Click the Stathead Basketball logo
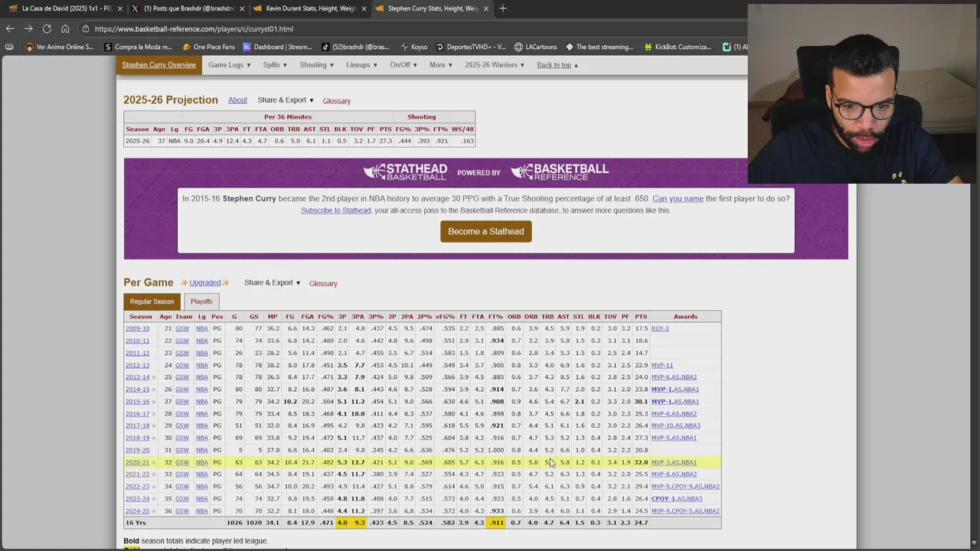The height and width of the screenshot is (551, 980). [405, 172]
